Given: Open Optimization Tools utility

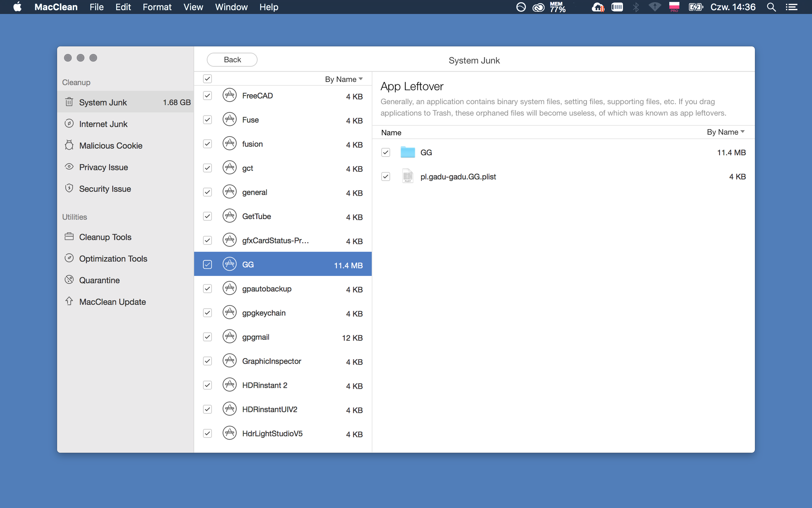Looking at the screenshot, I should click(x=125, y=258).
